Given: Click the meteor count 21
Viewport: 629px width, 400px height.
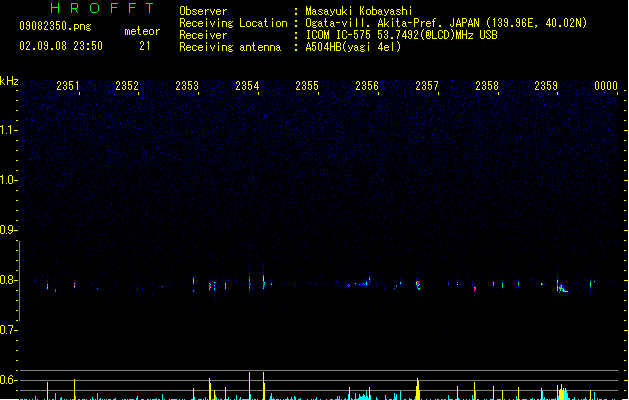Looking at the screenshot, I should pyautogui.click(x=144, y=46).
